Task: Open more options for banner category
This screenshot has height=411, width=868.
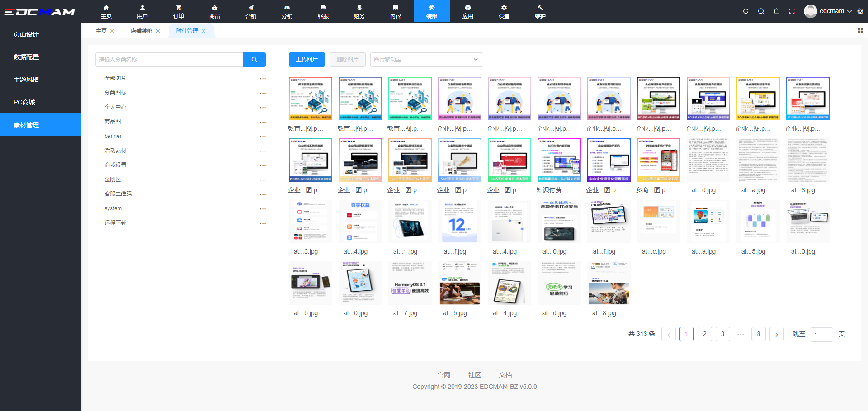Action: point(263,137)
